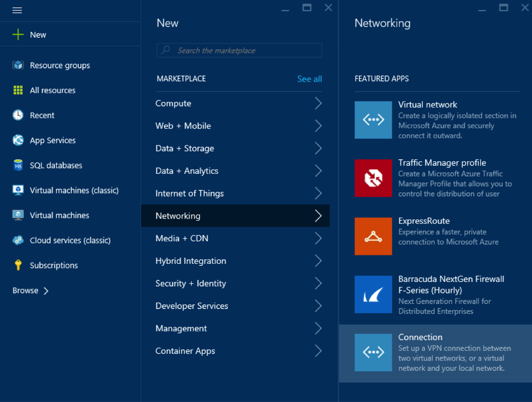This screenshot has width=532, height=402.
Task: Click the App Services globe icon
Action: tap(18, 140)
